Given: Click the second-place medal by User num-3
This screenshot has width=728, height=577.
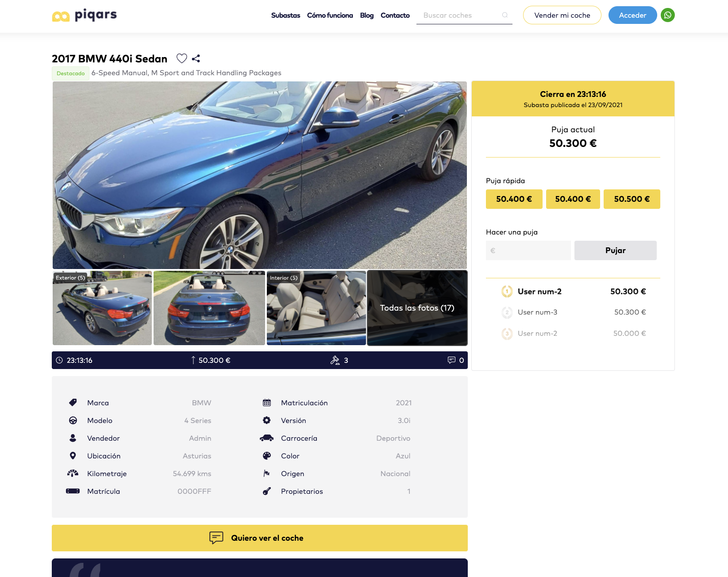Looking at the screenshot, I should click(507, 312).
